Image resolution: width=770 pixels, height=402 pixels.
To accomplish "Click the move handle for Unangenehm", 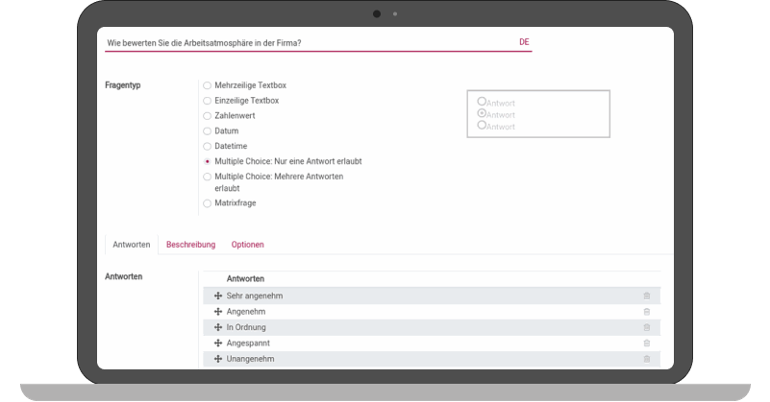I will click(x=218, y=359).
